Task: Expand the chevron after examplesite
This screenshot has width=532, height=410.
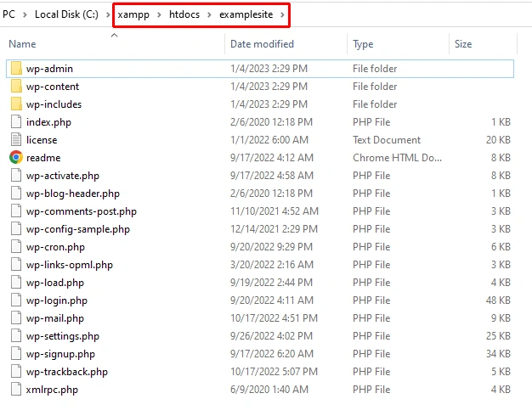Action: pyautogui.click(x=282, y=14)
